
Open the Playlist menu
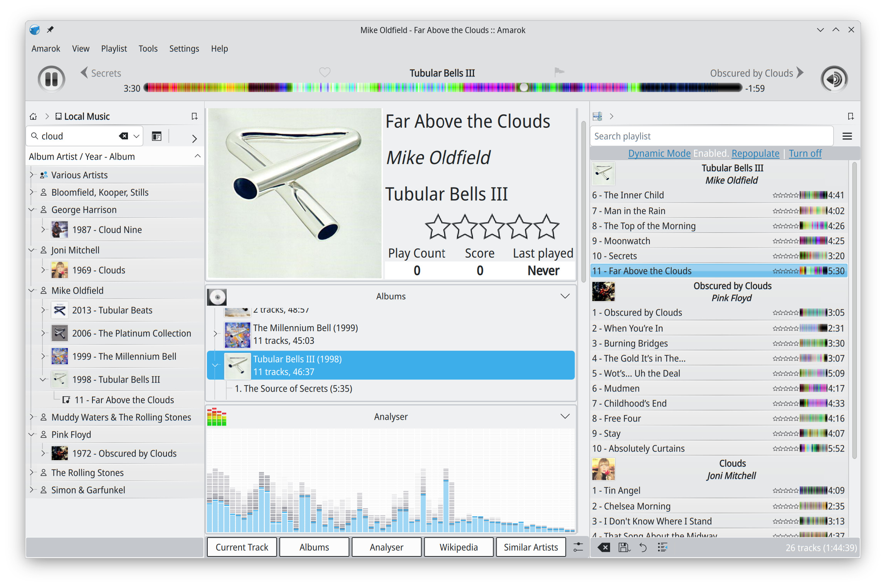coord(114,49)
